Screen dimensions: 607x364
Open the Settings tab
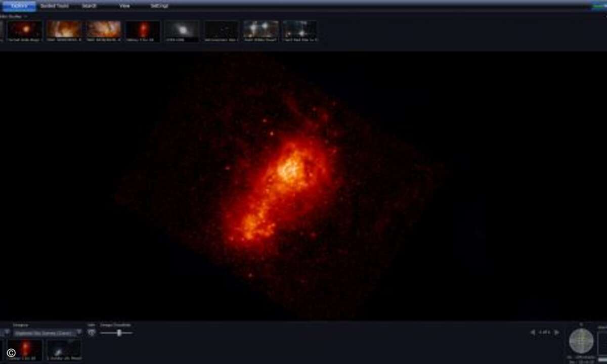click(x=159, y=6)
